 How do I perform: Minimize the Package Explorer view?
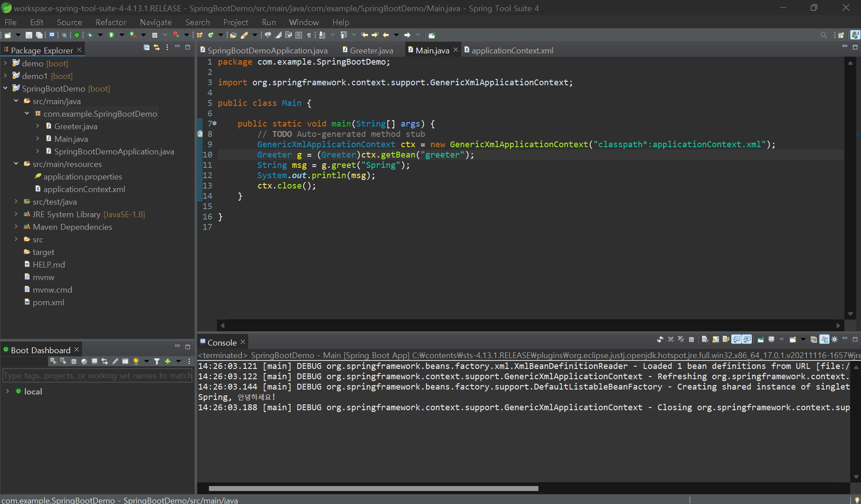pos(177,47)
